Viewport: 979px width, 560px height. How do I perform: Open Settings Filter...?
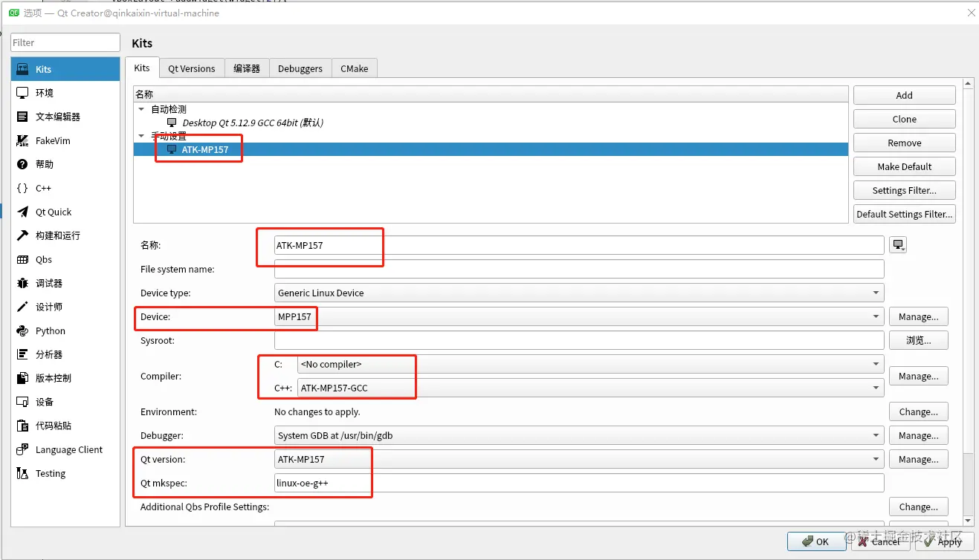[905, 190]
